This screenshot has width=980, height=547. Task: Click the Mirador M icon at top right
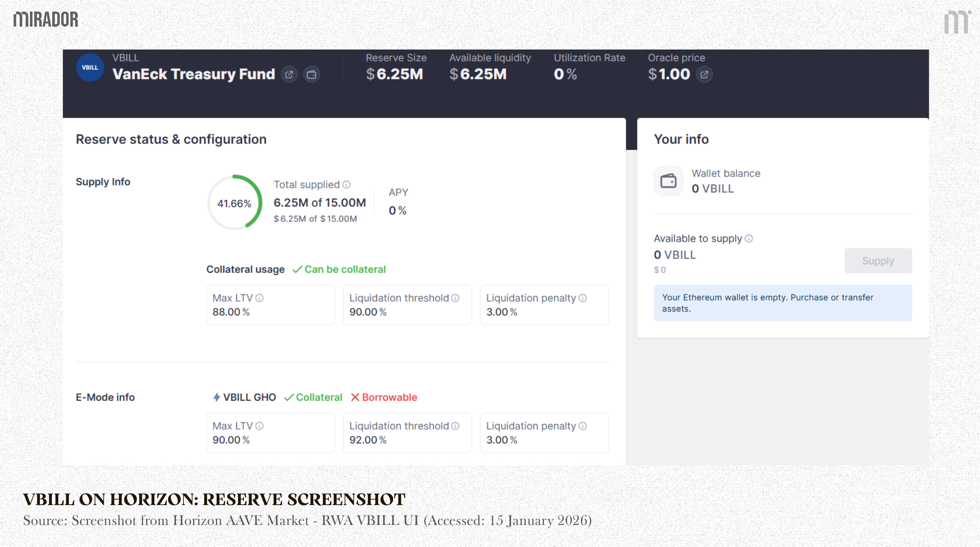pyautogui.click(x=956, y=22)
